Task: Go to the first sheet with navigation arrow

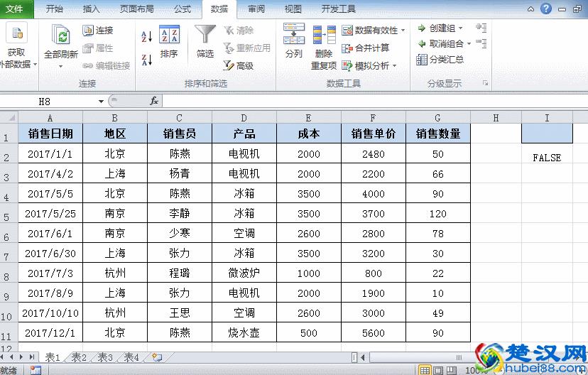Action: pyautogui.click(x=2, y=357)
